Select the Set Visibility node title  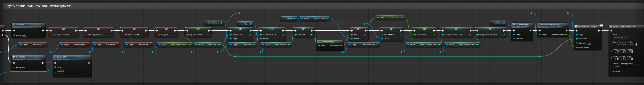coord(61,57)
